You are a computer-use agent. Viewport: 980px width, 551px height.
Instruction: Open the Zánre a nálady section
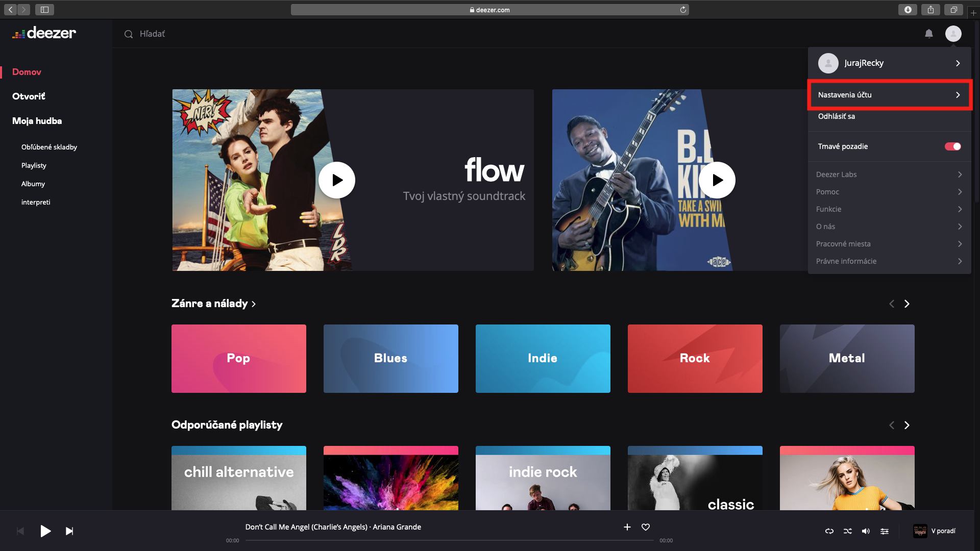(x=213, y=304)
